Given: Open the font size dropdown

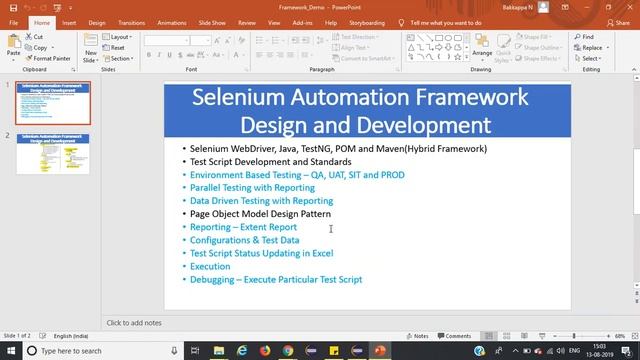Looking at the screenshot, I should click(x=208, y=40).
